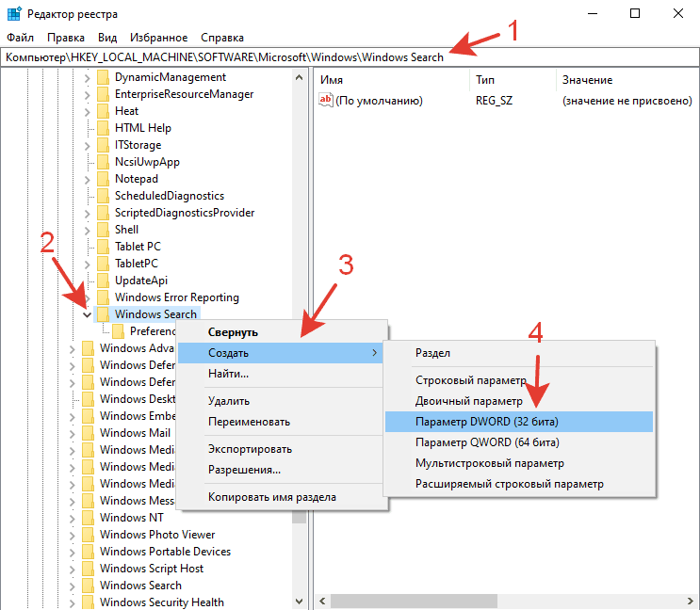The height and width of the screenshot is (610, 700).
Task: Collapse the selected Windows Search key
Action: tap(87, 314)
